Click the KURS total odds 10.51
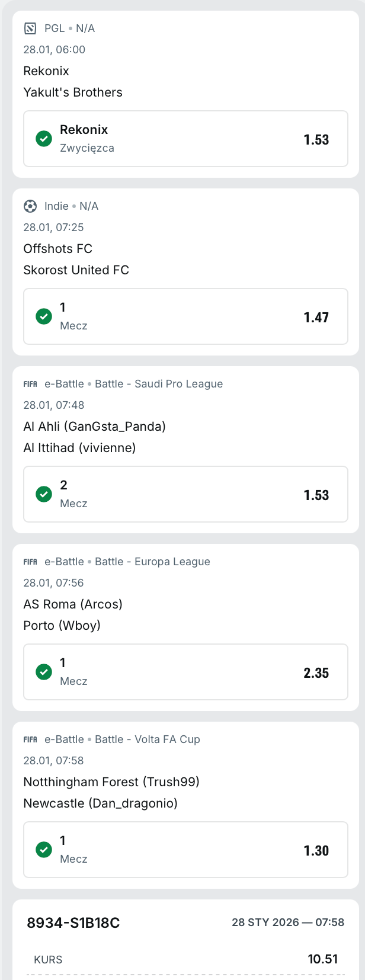The image size is (365, 980). point(322,959)
